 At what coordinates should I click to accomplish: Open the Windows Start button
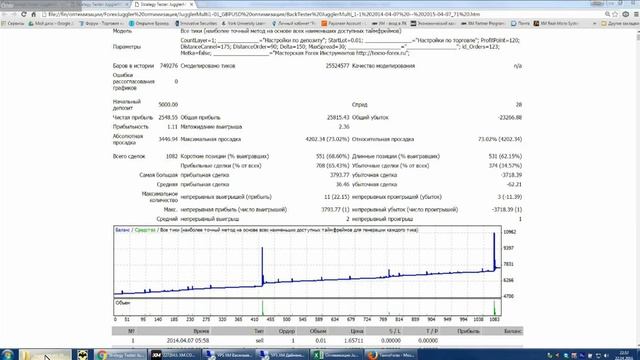pos(8,354)
